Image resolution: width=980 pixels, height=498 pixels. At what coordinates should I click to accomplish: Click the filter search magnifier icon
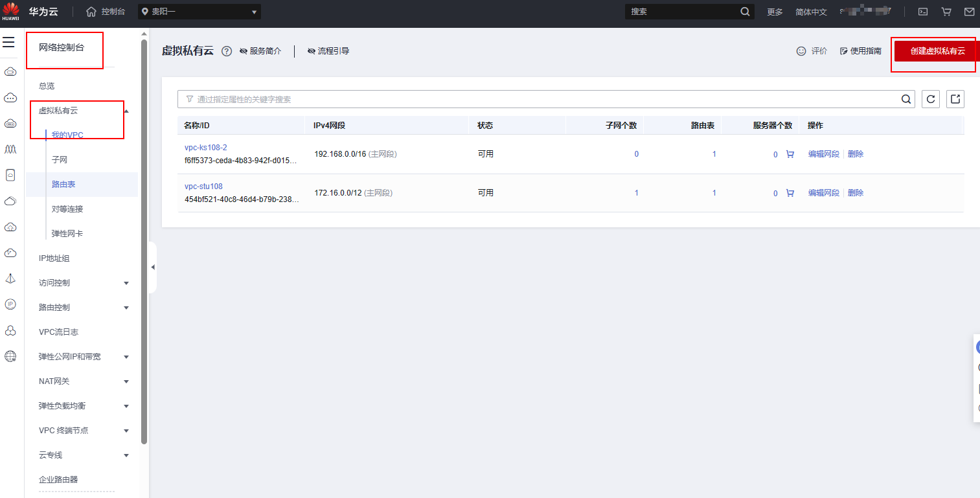pyautogui.click(x=906, y=99)
